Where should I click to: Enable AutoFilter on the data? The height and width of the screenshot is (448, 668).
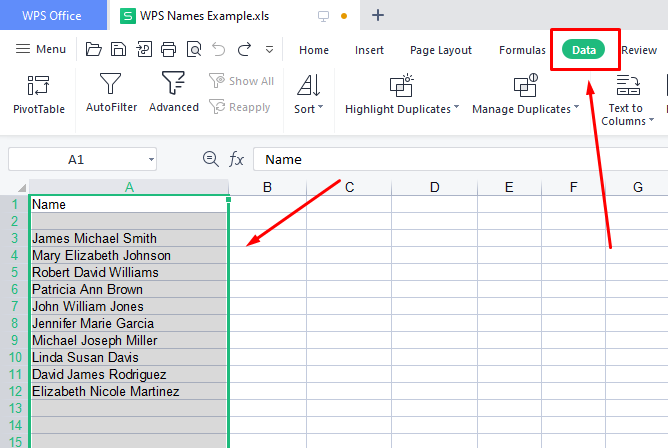[111, 85]
